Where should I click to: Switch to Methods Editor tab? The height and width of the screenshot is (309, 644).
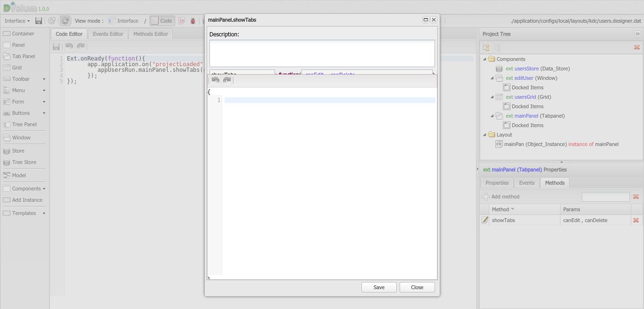[x=151, y=34]
